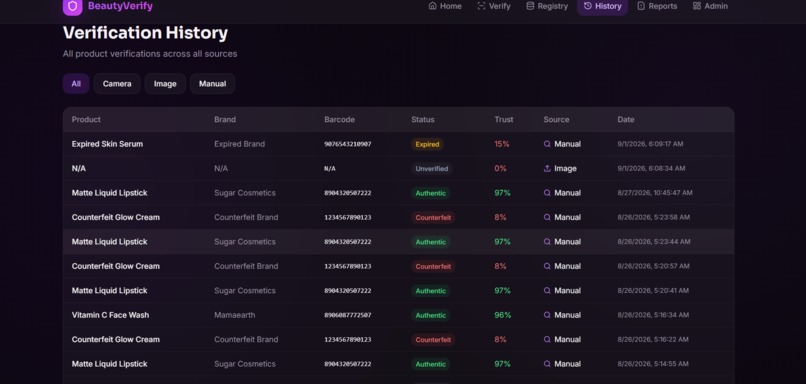This screenshot has height=384, width=806.
Task: Filter history by Image source
Action: click(165, 84)
